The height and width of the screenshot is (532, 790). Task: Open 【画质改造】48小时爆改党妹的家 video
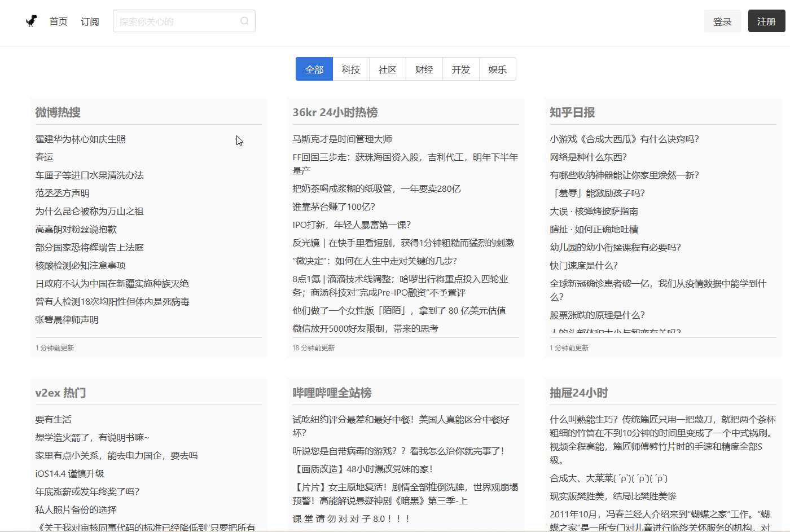[x=362, y=469]
